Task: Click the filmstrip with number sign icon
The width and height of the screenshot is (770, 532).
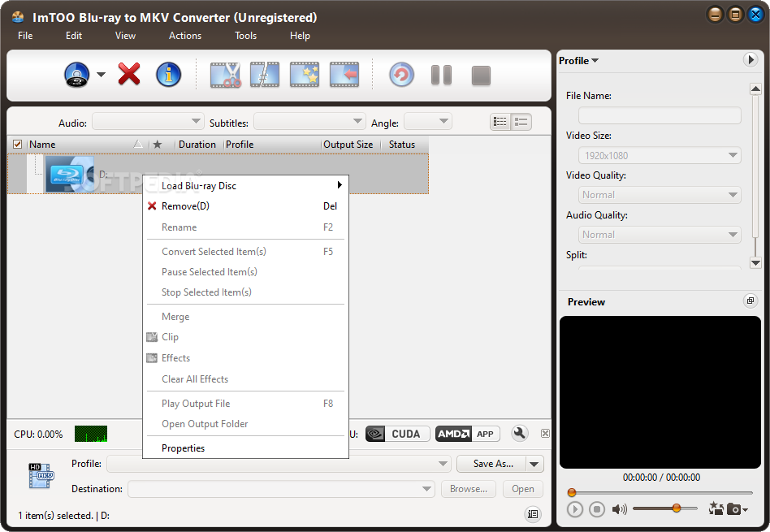Action: coord(265,75)
